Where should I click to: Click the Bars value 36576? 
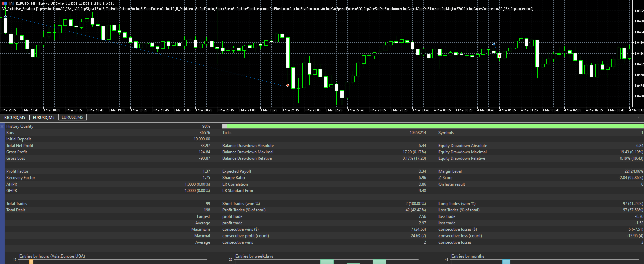pos(205,133)
